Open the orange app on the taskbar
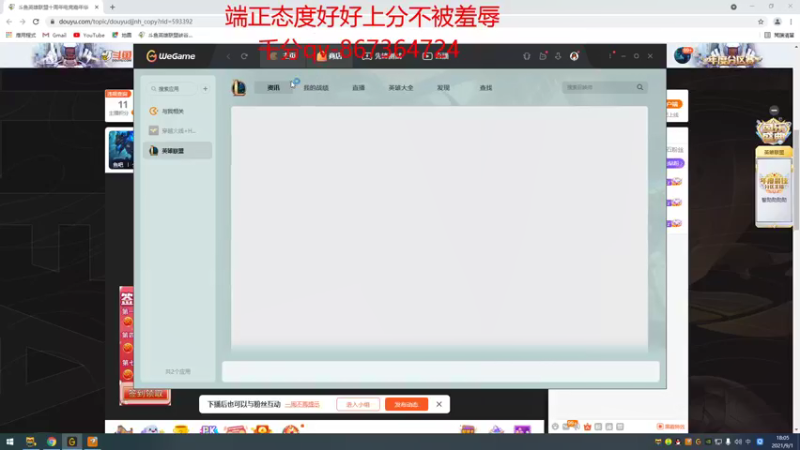 pos(92,442)
